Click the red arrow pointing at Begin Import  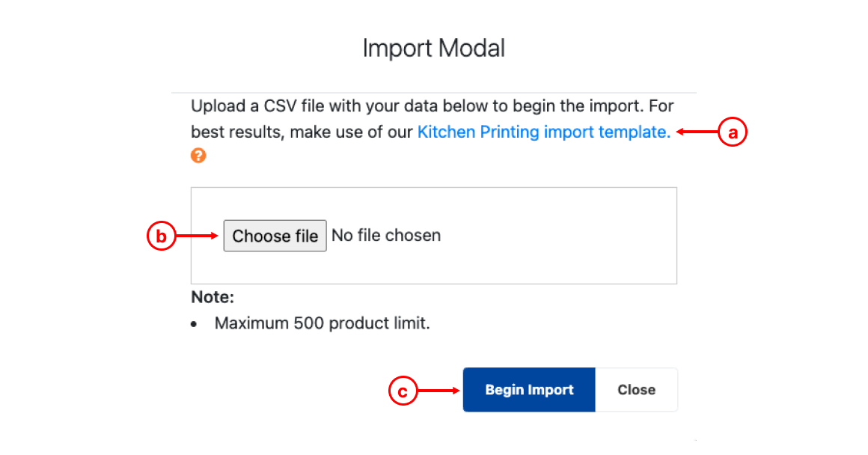[438, 391]
